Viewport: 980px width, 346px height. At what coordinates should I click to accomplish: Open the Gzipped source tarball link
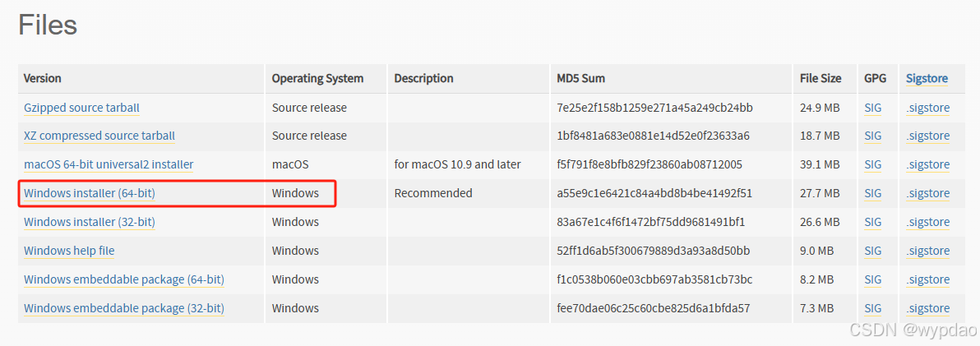coord(82,108)
